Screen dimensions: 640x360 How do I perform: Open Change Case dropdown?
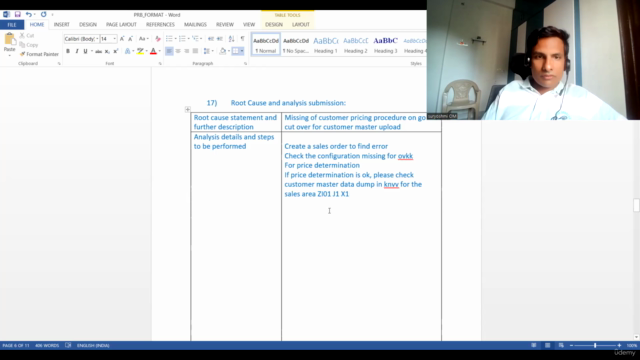point(143,39)
